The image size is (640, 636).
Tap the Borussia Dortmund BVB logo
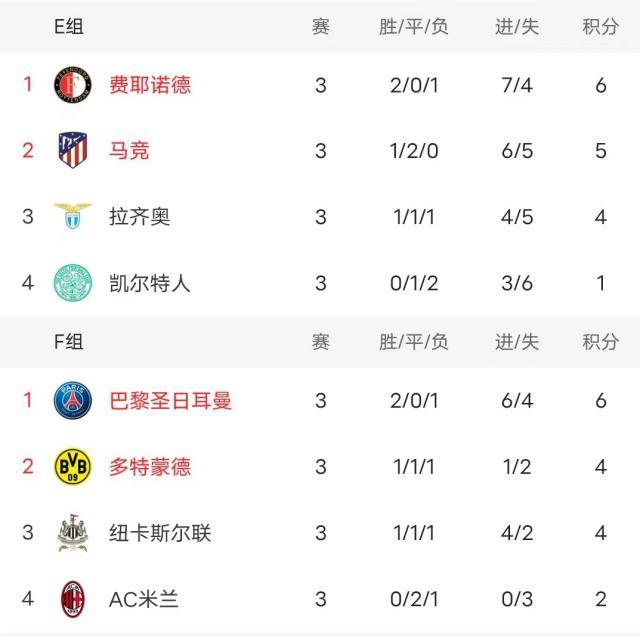(72, 466)
